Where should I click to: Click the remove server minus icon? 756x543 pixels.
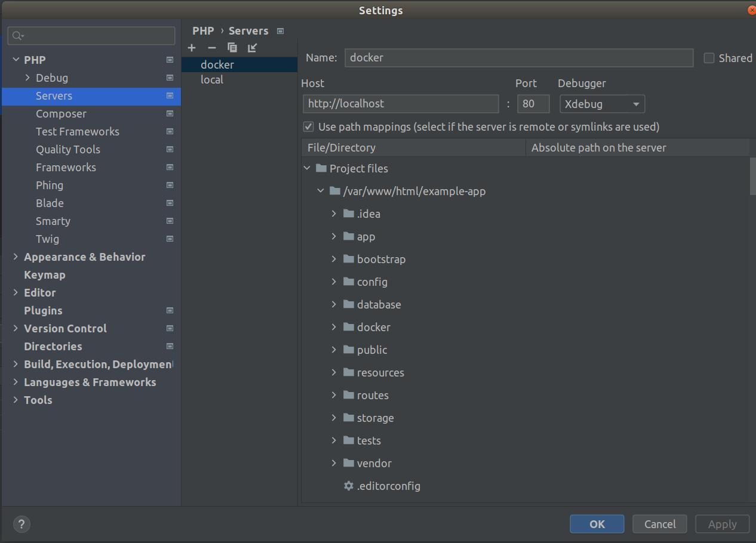(x=211, y=48)
